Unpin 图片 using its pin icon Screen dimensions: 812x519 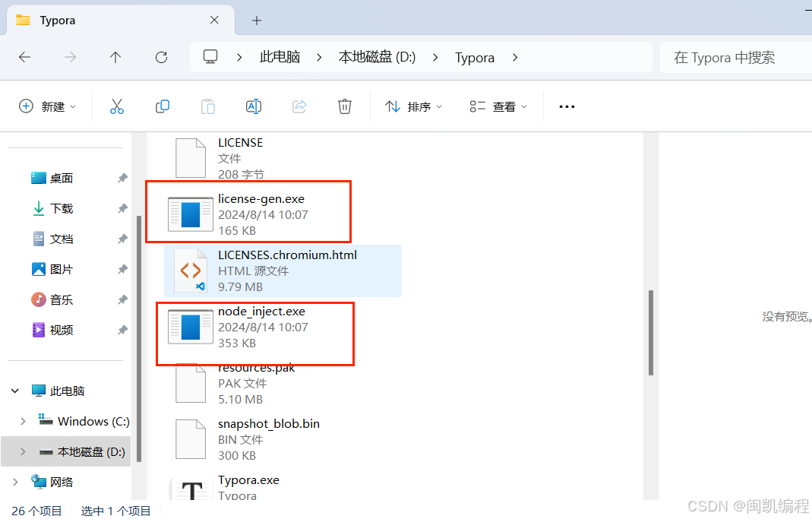(123, 269)
